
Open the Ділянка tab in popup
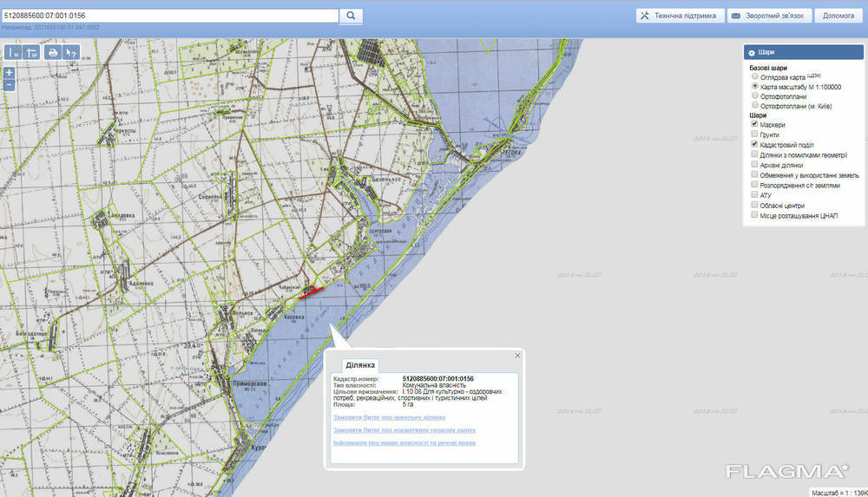(x=360, y=365)
